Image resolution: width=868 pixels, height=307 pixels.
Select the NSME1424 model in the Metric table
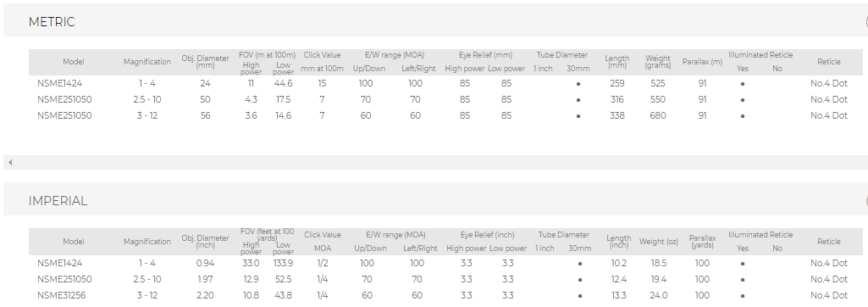pos(60,84)
